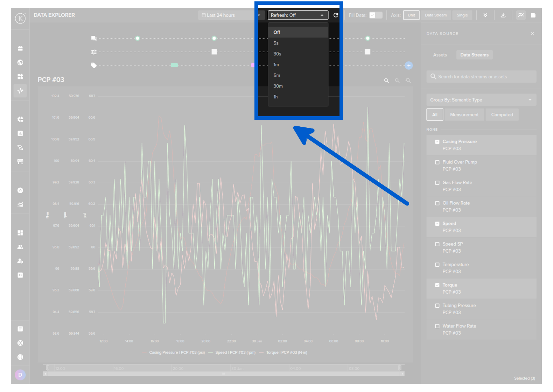Click the zoom-in magnifier above chart
The image size is (553, 392).
click(x=386, y=80)
